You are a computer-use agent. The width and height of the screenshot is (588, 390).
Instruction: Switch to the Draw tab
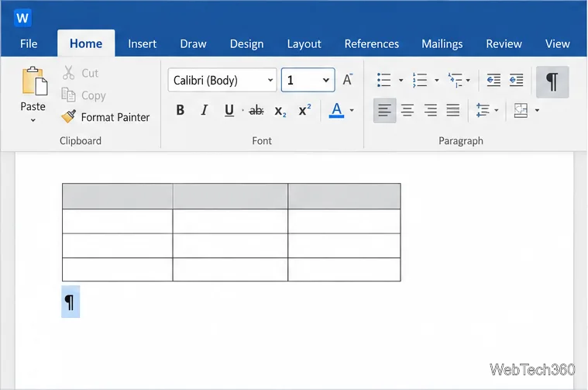point(193,44)
